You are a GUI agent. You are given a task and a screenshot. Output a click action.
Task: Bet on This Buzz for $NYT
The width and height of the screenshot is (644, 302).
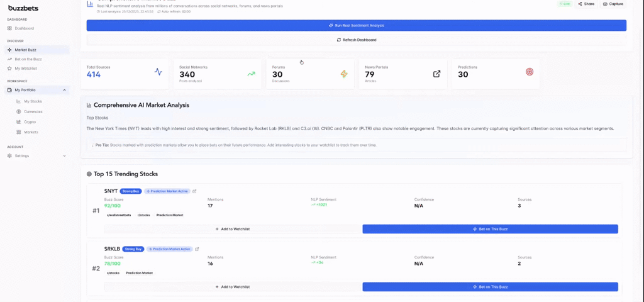[490, 229]
